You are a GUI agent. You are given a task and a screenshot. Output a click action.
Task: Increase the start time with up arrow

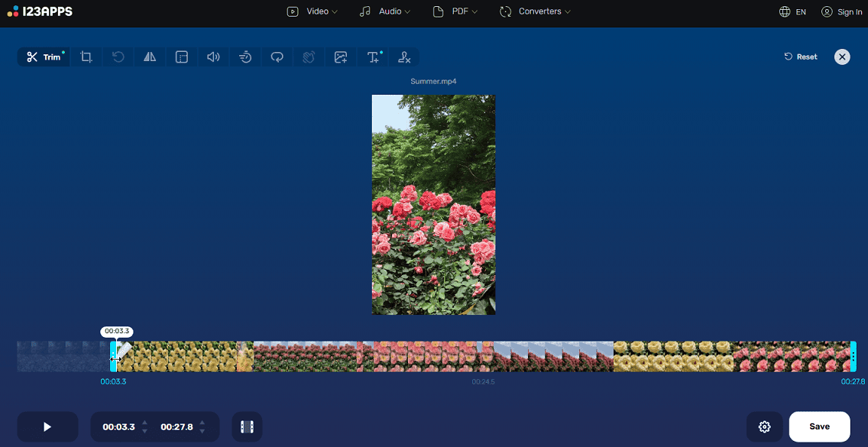[145, 423]
